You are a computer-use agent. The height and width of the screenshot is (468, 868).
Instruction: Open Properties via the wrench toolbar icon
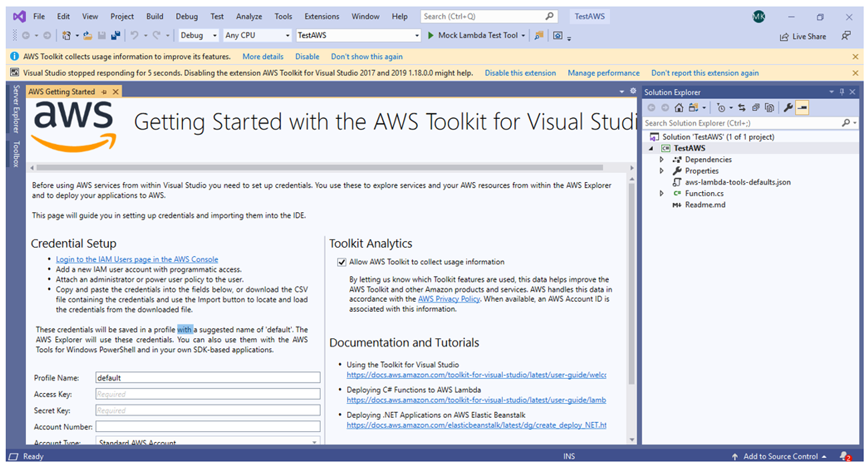[x=788, y=107]
